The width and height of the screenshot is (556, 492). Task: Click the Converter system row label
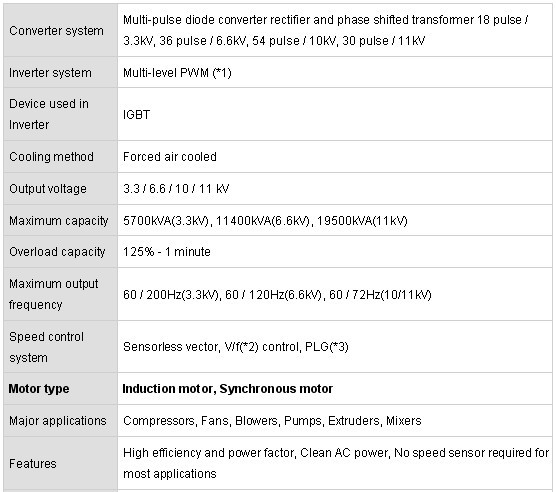56,31
